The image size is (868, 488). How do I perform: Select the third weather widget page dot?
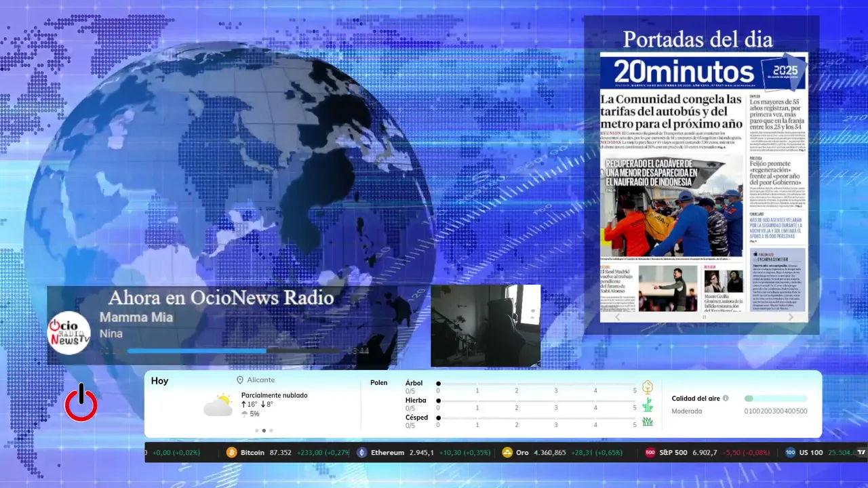(x=271, y=430)
